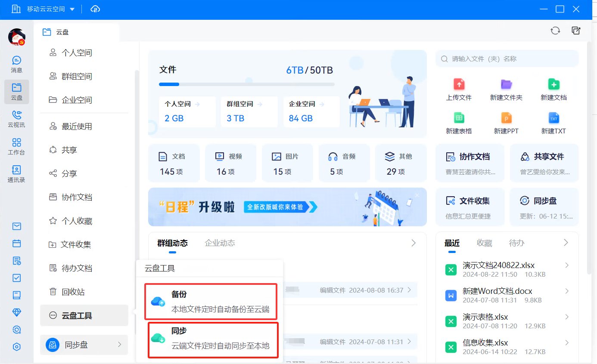Create a new document with 新建文档
The height and width of the screenshot is (364, 597).
pyautogui.click(x=553, y=89)
